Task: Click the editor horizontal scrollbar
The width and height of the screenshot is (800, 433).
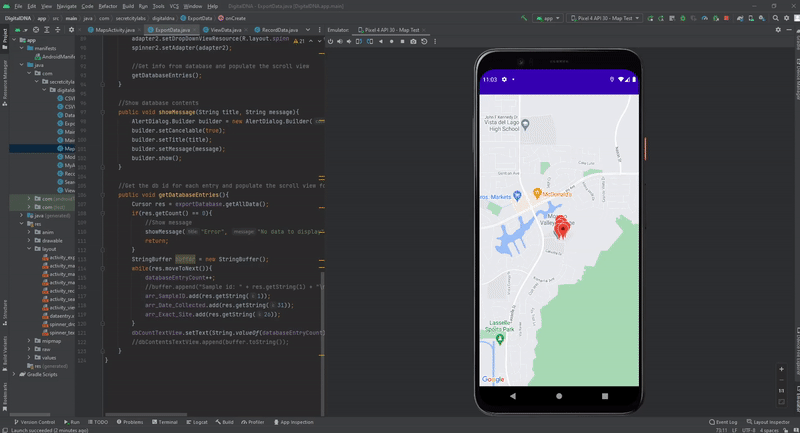Action: [146, 414]
